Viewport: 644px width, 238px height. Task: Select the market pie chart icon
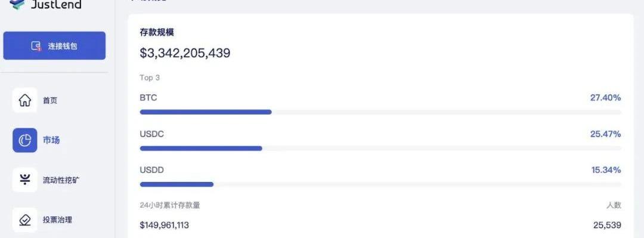coord(24,140)
